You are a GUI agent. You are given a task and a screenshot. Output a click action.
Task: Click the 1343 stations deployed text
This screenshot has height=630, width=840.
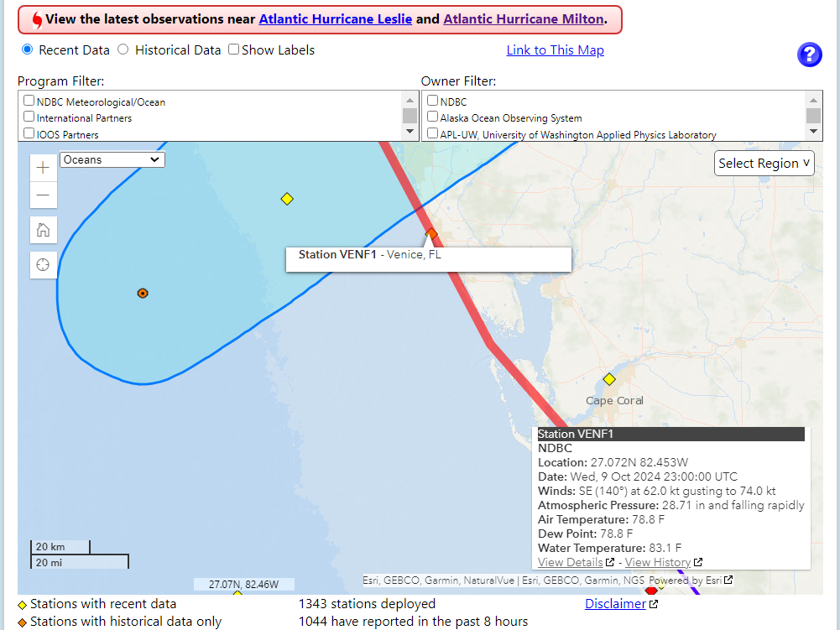(x=367, y=604)
